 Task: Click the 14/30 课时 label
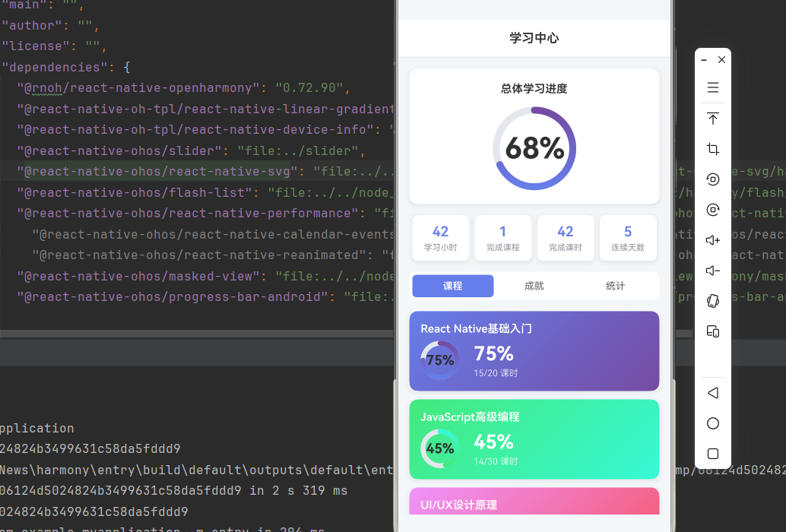[x=496, y=461]
